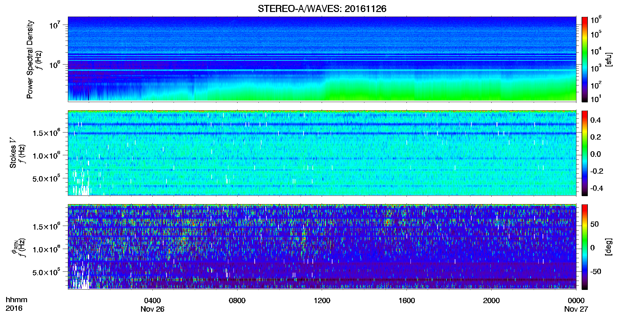
Task: Click the 0800 time axis label
Action: pos(237,301)
